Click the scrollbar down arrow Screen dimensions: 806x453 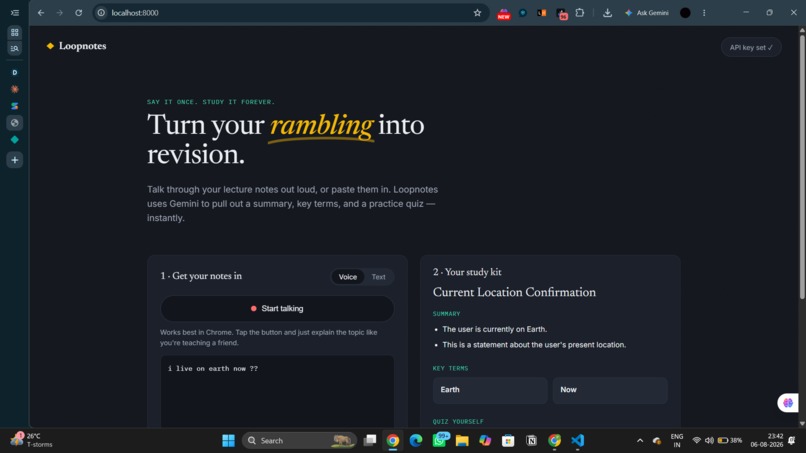coord(802,424)
